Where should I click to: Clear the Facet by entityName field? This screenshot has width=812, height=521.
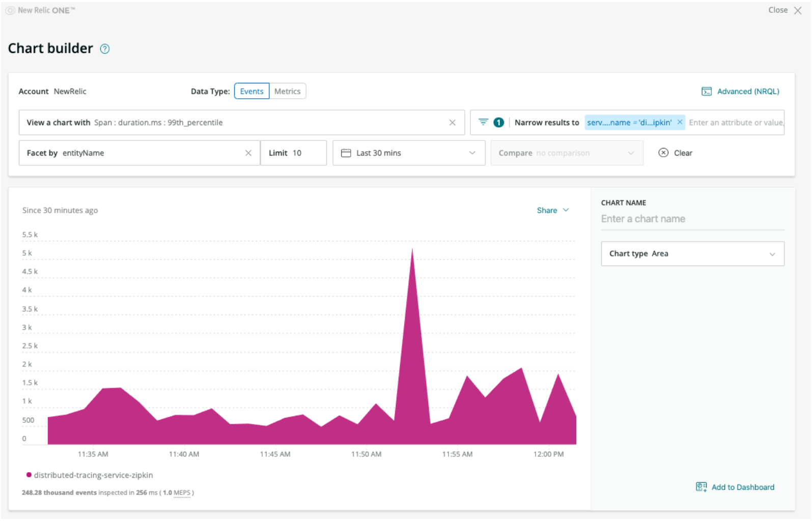(248, 153)
